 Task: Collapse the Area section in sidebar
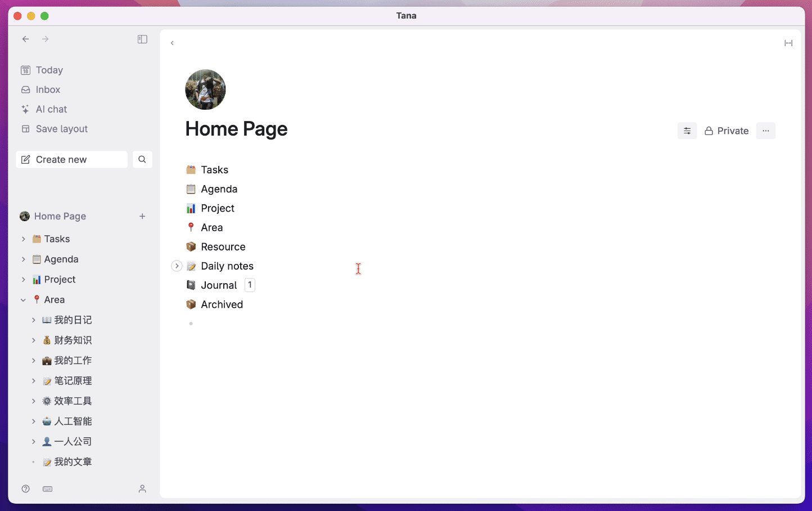click(23, 300)
